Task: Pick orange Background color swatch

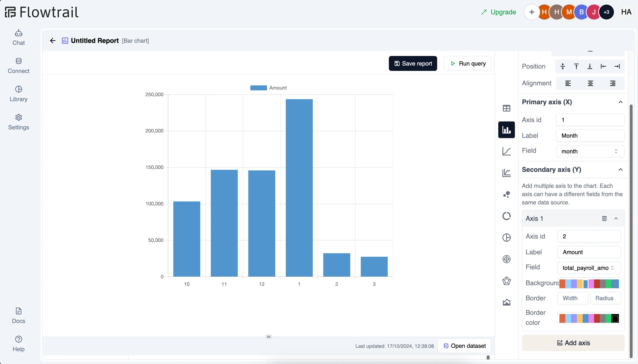Action: 562,284
